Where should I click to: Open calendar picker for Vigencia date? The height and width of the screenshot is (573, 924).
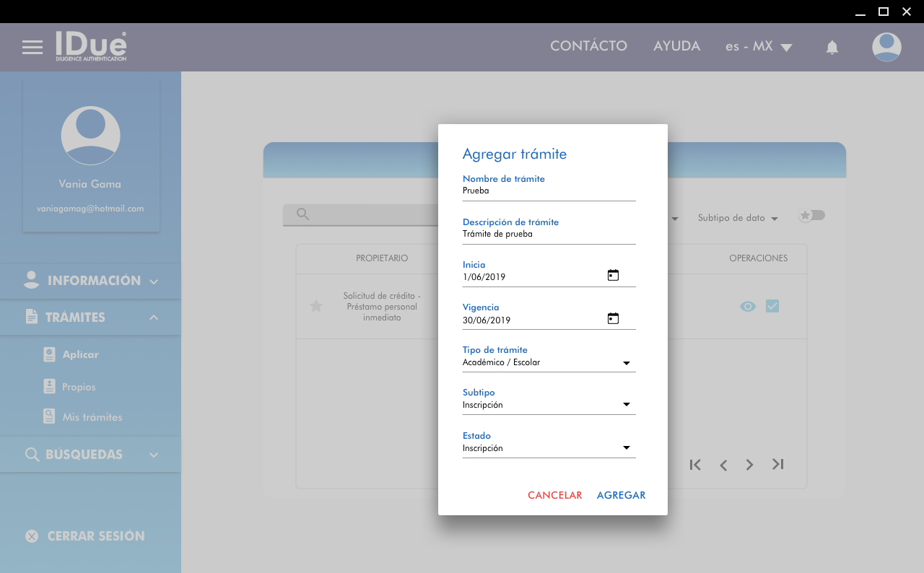[x=613, y=318]
